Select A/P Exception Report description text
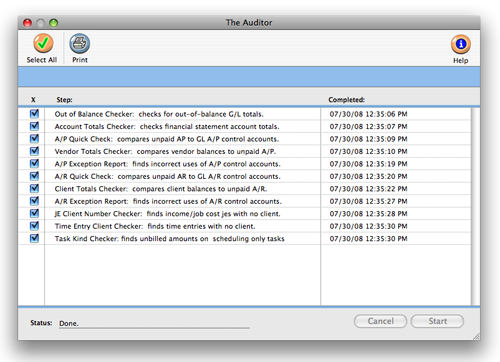This screenshot has width=500, height=362. [x=168, y=164]
